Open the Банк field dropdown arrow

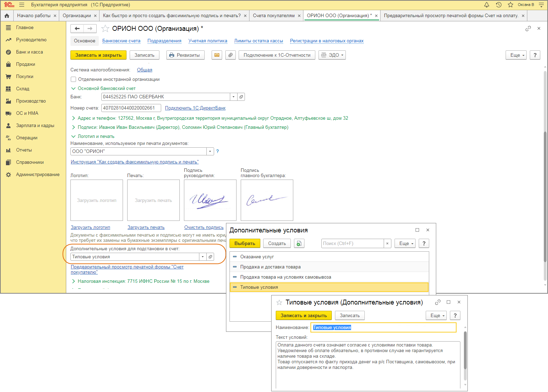(x=234, y=97)
